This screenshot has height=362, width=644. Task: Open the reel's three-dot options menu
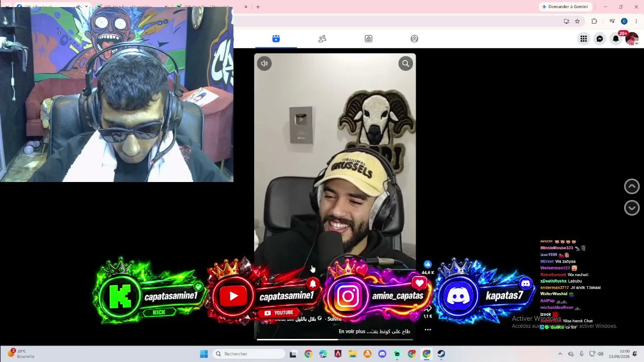tap(428, 330)
